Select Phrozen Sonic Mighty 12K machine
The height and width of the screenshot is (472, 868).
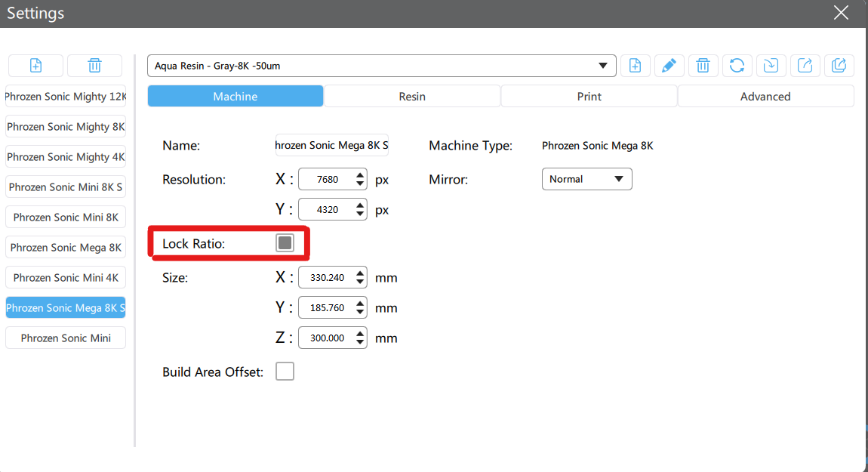[66, 97]
